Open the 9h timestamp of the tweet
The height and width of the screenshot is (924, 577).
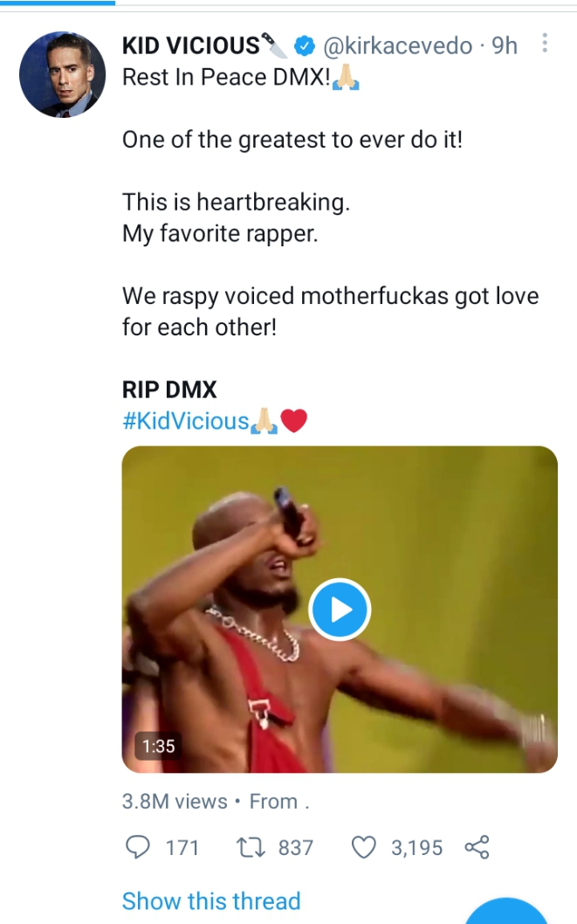pos(505,45)
